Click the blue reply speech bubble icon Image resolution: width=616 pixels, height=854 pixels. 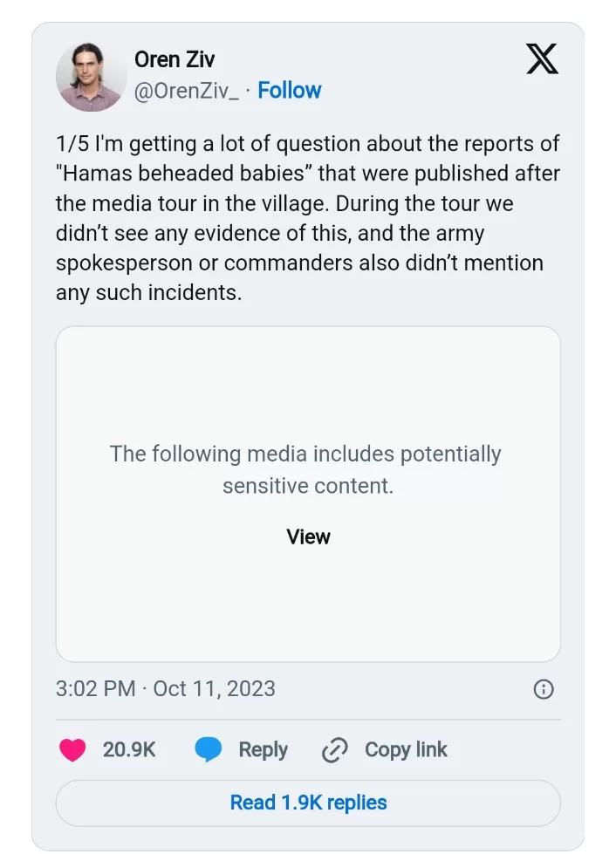[209, 750]
